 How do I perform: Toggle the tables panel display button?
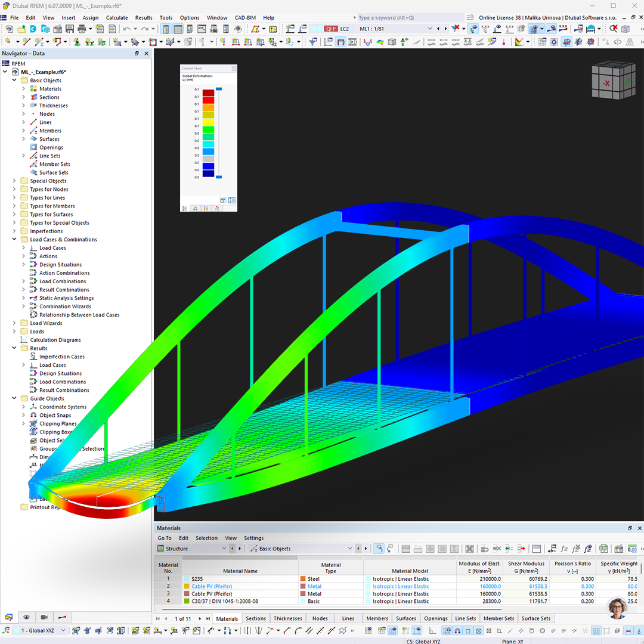[178, 29]
